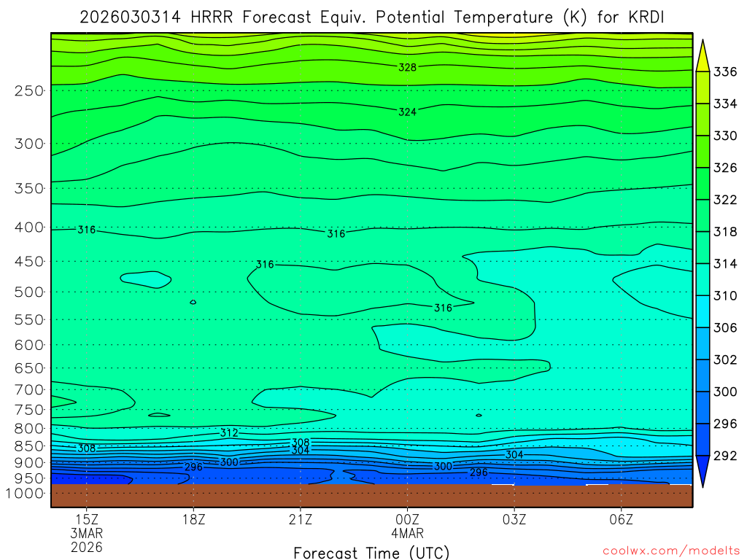Click the 322 colorbar value
This screenshot has width=747, height=560.
(x=725, y=200)
